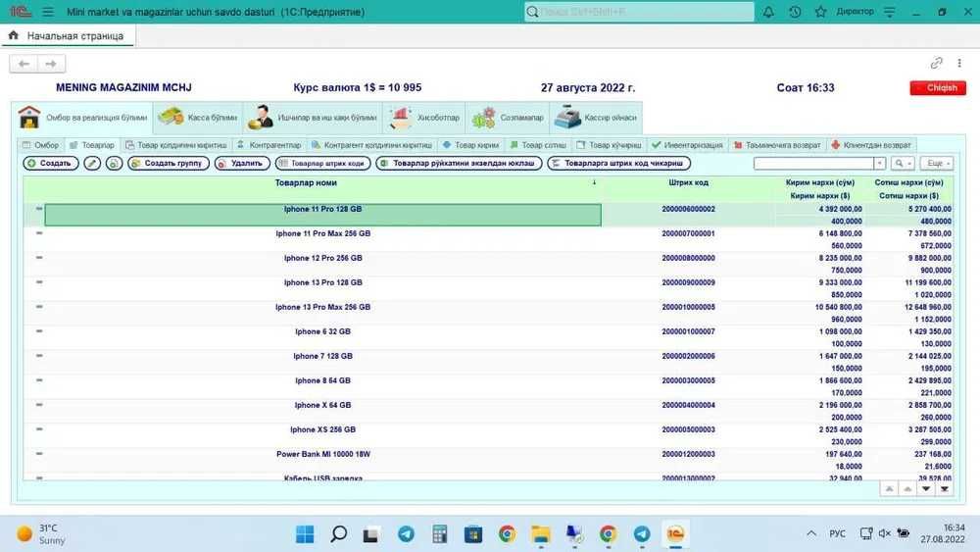Open the search field dropdown arrow
Image resolution: width=980 pixels, height=552 pixels.
879,163
